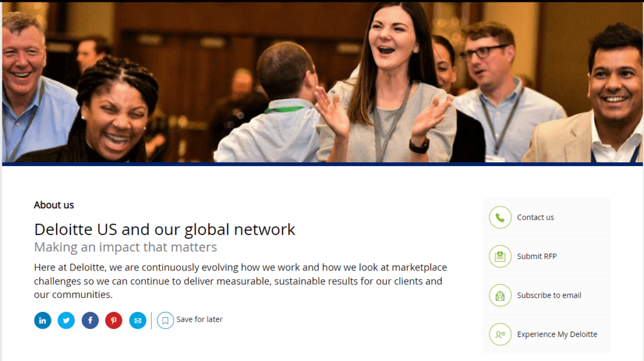
Task: Share page via Twitter icon
Action: tap(66, 320)
